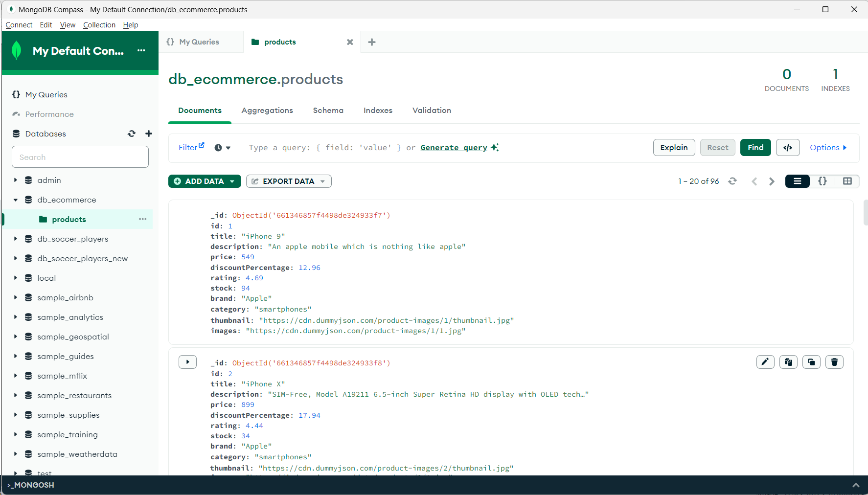
Task: Select the sample_geospatial database
Action: point(73,337)
